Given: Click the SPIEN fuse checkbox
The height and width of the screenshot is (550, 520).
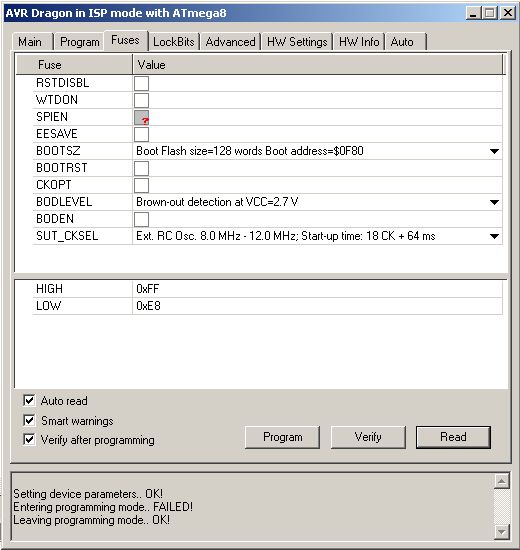Looking at the screenshot, I should [141, 117].
